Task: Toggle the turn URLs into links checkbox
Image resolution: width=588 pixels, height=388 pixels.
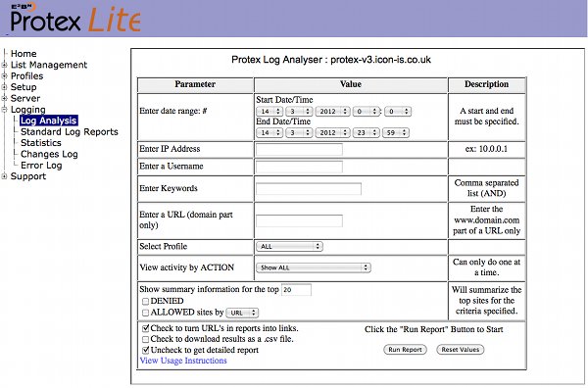Action: pos(145,329)
